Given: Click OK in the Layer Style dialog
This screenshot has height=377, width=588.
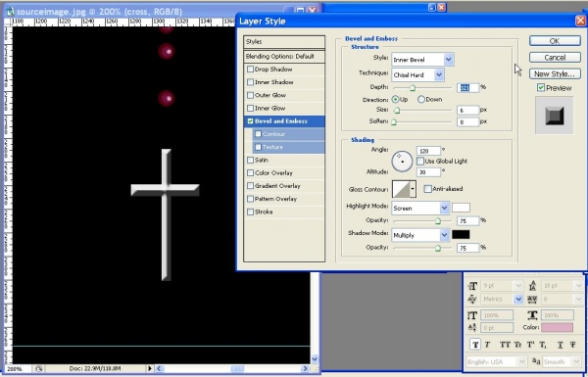Looking at the screenshot, I should pyautogui.click(x=555, y=41).
